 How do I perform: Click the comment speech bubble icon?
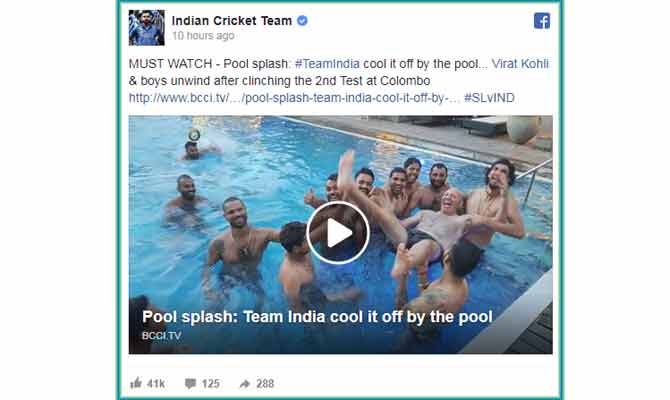click(x=191, y=383)
